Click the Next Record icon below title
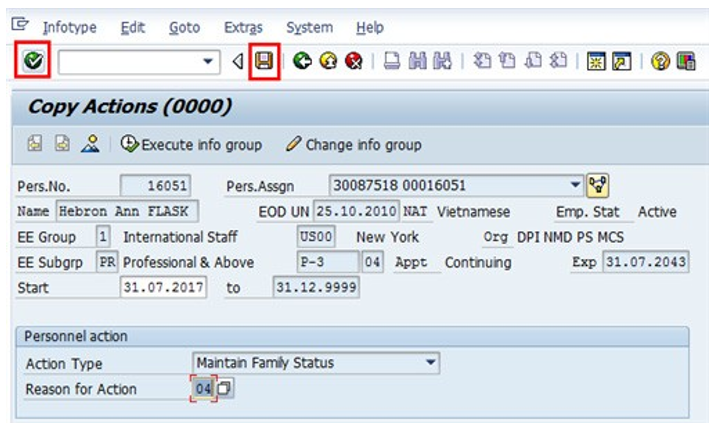This screenshot has height=432, width=712. [x=62, y=144]
